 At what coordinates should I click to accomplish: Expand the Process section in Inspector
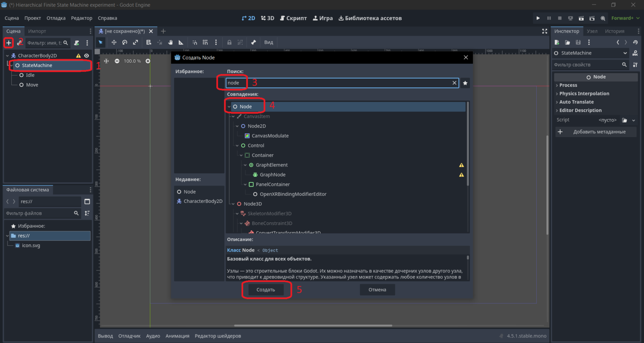(x=557, y=85)
